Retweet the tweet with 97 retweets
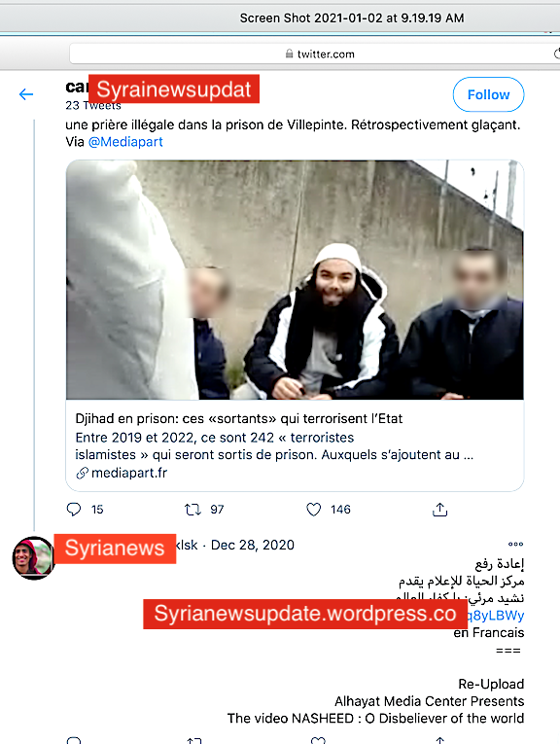 192,509
